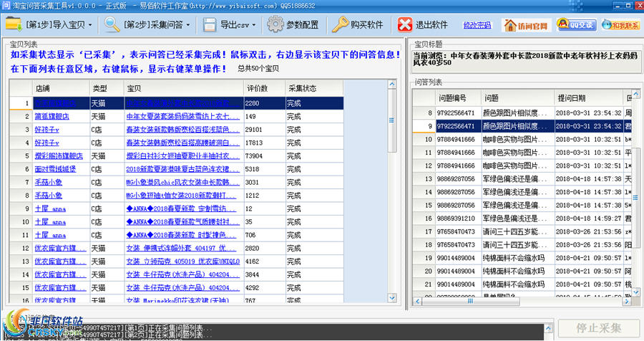Click the 评价数 column header
The height and width of the screenshot is (341, 644).
pos(265,88)
